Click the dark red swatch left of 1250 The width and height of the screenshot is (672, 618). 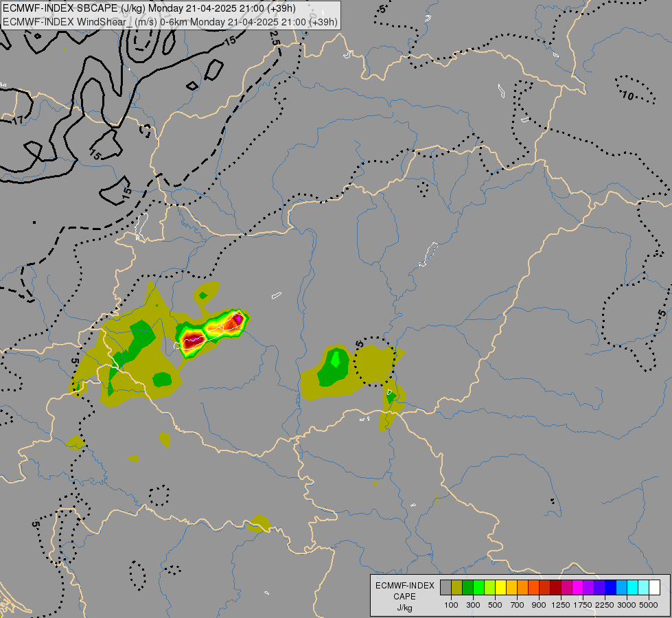click(555, 587)
